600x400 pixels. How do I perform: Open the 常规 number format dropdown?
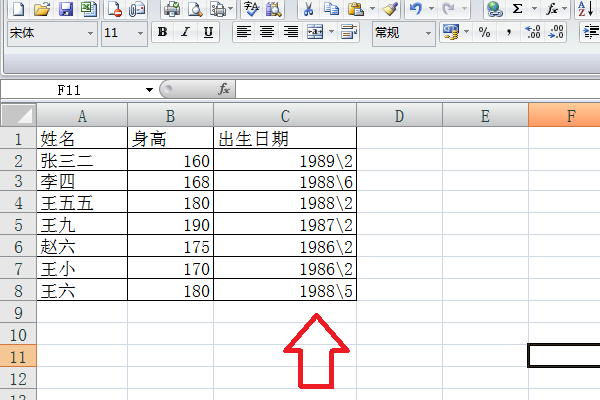[x=428, y=34]
